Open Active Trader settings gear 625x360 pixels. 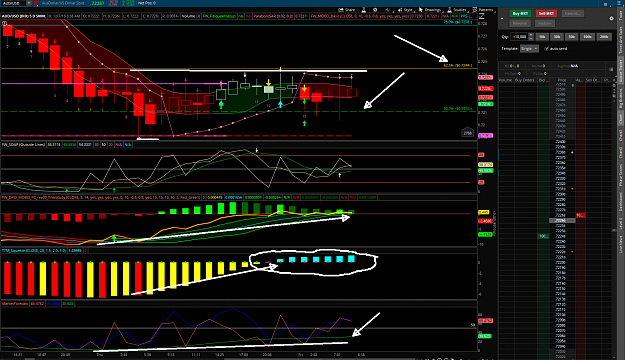pyautogui.click(x=611, y=18)
